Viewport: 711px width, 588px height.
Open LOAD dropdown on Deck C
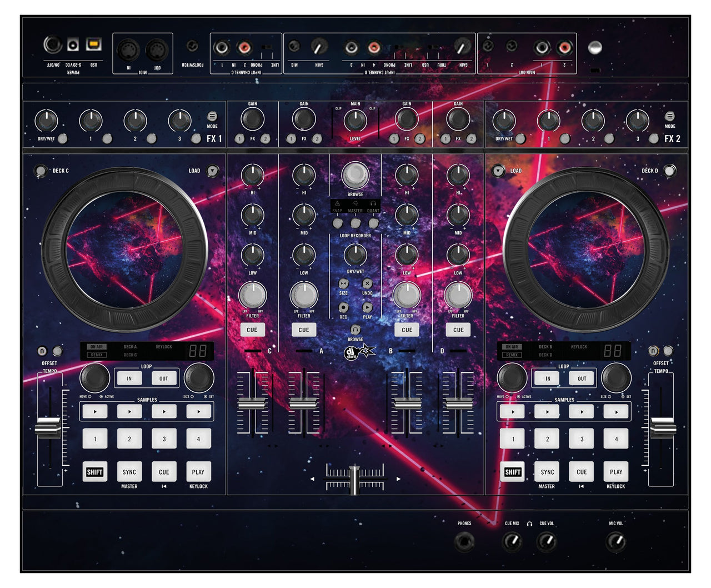point(213,171)
